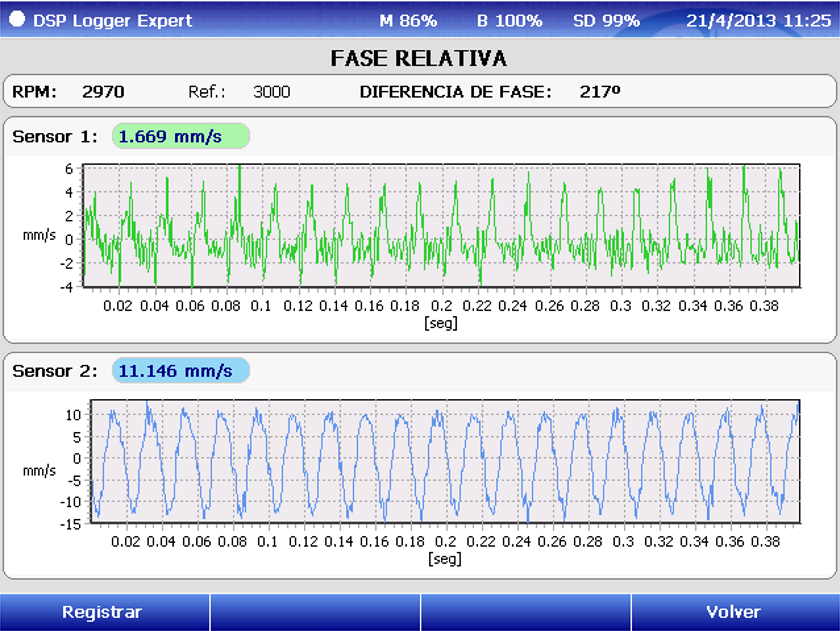This screenshot has height=631, width=840.
Task: Click the mm/s y-axis label of the Sensor 1 chart
Action: point(39,235)
